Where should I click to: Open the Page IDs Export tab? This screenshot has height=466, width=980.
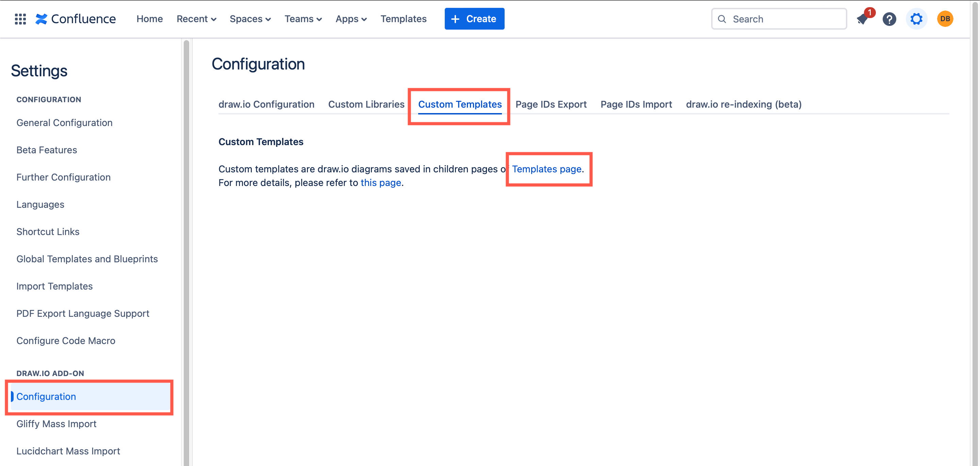pyautogui.click(x=551, y=104)
